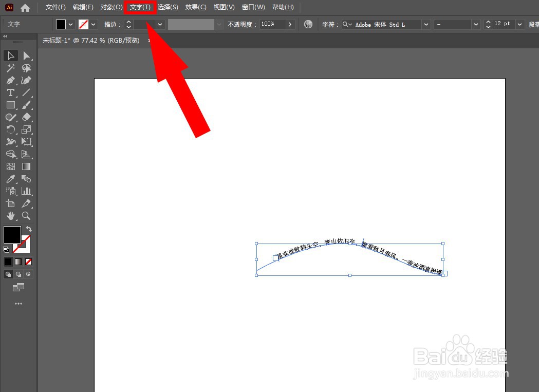Screen dimensions: 539x392
Task: Open the 帮助(H) menu
Action: click(x=283, y=7)
